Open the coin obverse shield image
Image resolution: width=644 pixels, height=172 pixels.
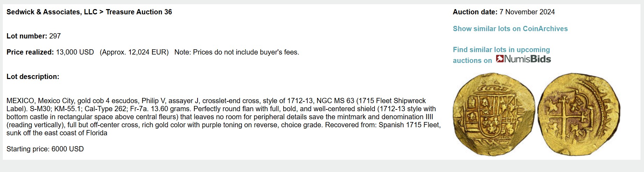coord(493,114)
